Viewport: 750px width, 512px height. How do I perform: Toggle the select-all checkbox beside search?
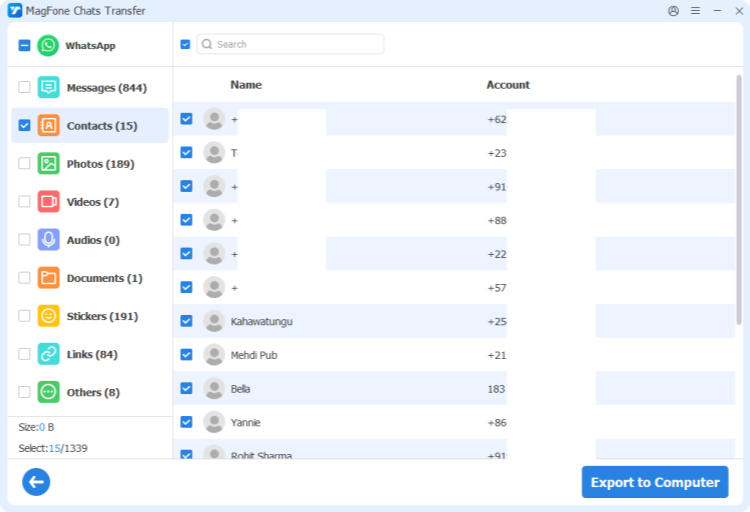point(185,44)
